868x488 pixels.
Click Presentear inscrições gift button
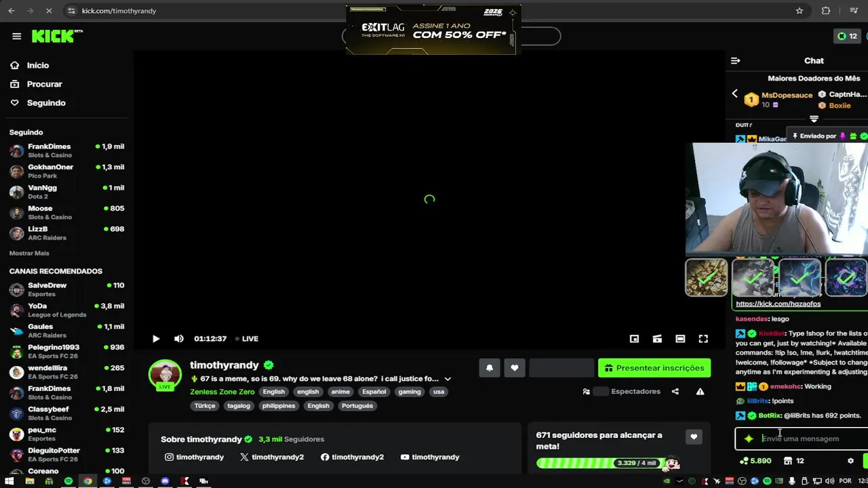point(654,368)
